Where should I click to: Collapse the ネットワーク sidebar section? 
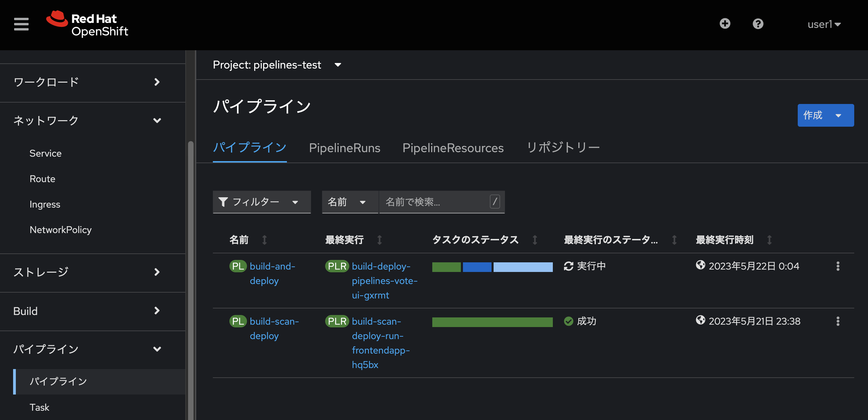[93, 120]
